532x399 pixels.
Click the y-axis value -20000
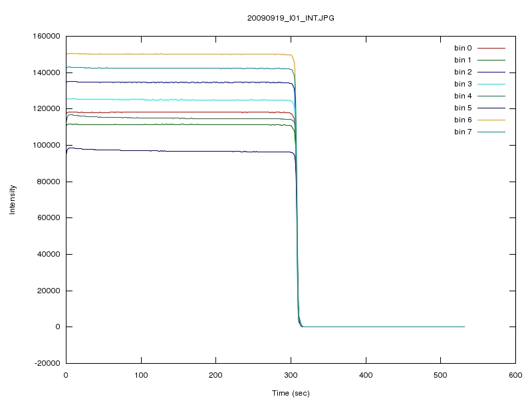point(47,363)
